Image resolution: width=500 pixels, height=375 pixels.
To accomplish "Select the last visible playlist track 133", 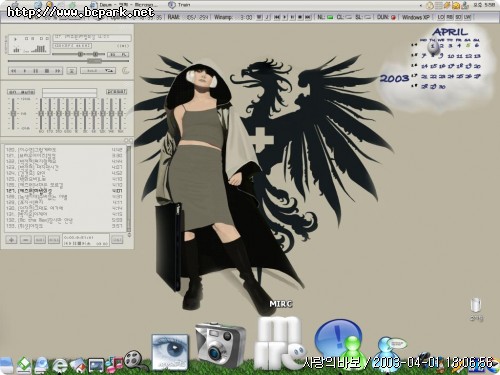I will coord(64,226).
